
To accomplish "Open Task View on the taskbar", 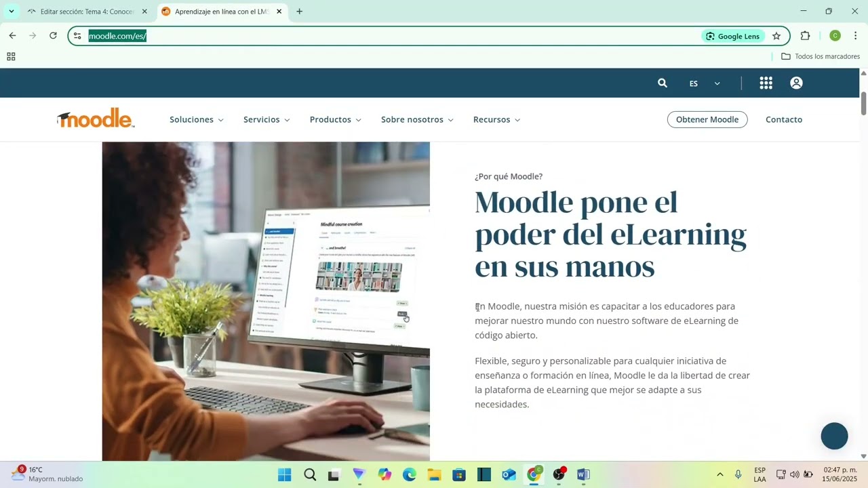I will (x=334, y=474).
